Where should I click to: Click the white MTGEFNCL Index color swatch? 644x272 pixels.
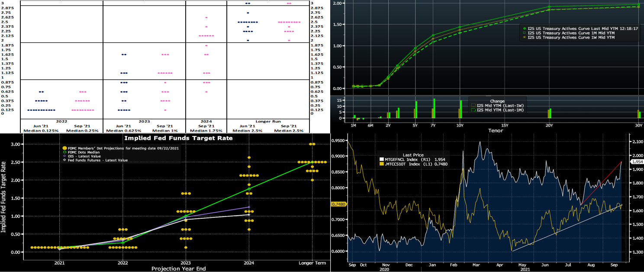[x=382, y=160]
